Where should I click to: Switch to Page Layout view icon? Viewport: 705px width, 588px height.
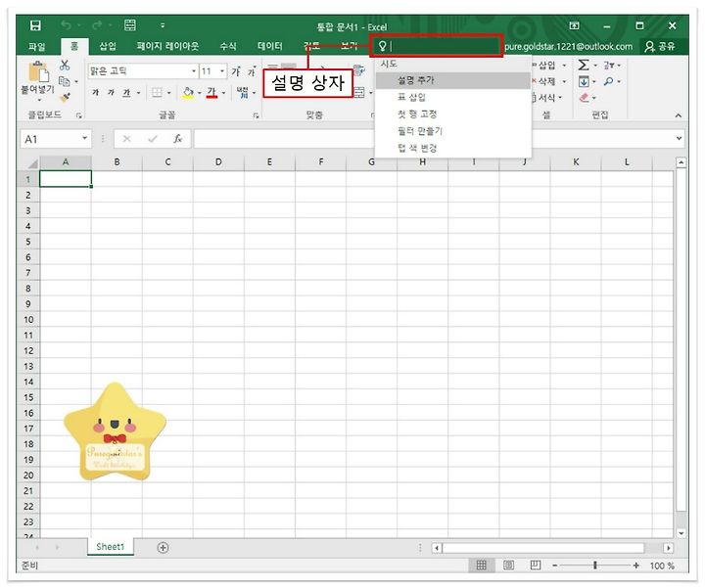tap(508, 565)
